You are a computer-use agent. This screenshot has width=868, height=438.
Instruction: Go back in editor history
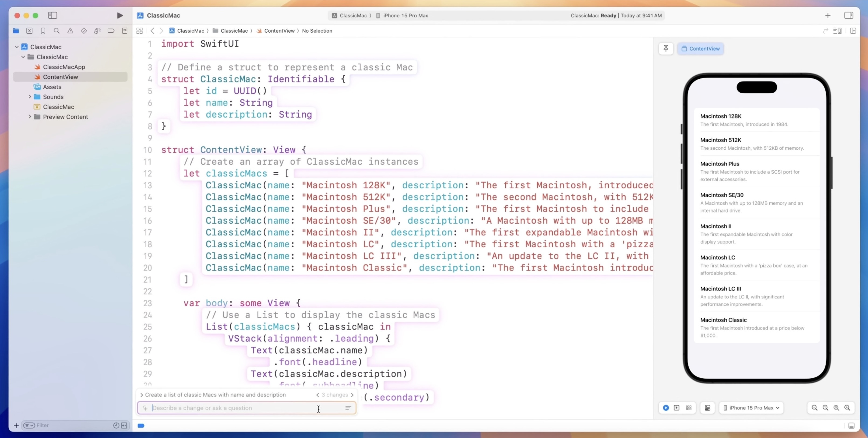tap(153, 31)
